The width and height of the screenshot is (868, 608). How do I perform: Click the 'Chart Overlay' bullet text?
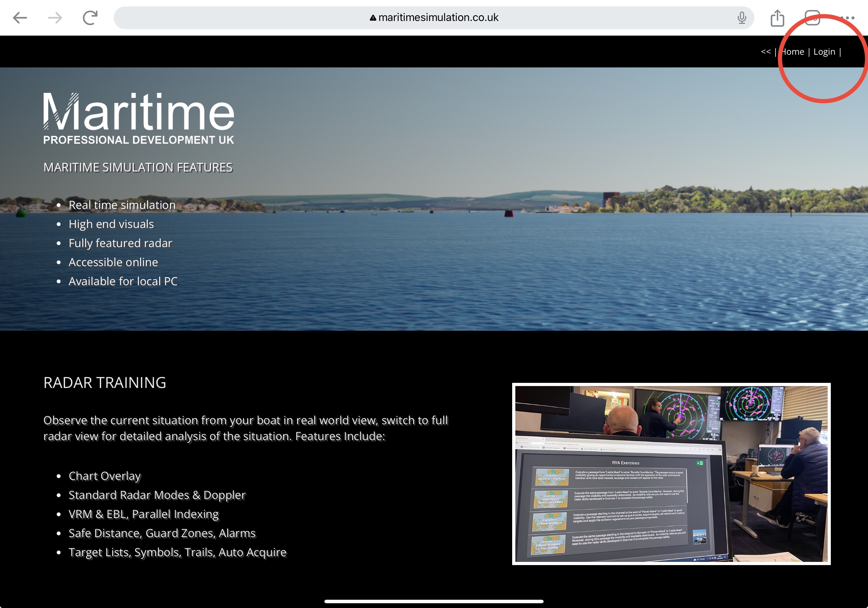[105, 476]
